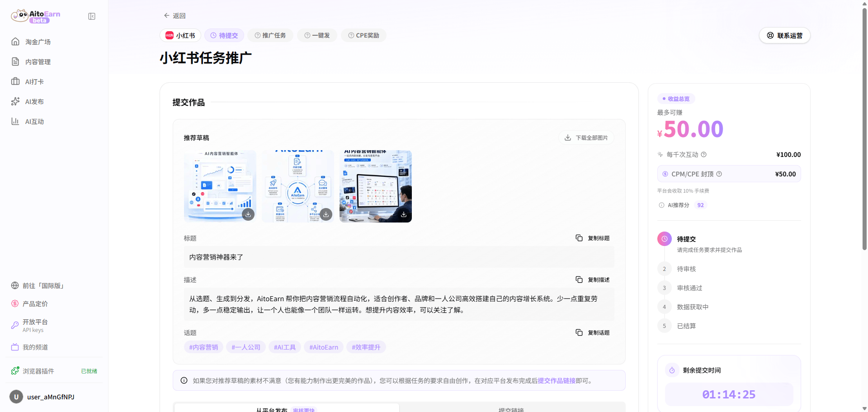868x412 pixels.
Task: Open the 浏览器插件 item
Action: click(x=54, y=371)
